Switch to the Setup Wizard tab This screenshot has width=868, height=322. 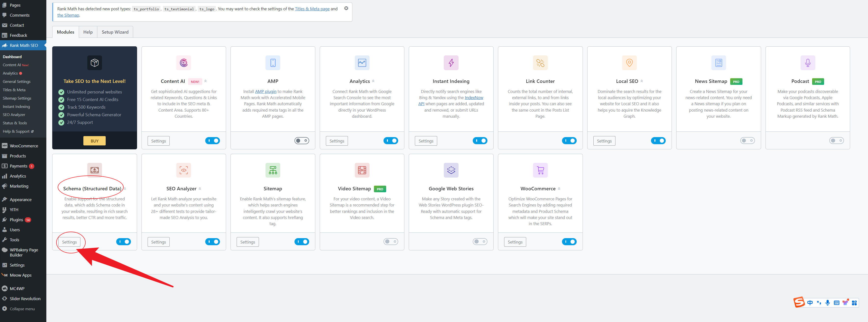pyautogui.click(x=115, y=32)
